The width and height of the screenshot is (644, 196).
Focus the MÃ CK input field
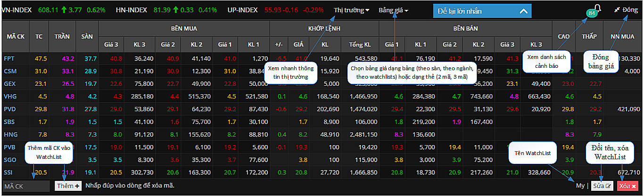click(26, 186)
